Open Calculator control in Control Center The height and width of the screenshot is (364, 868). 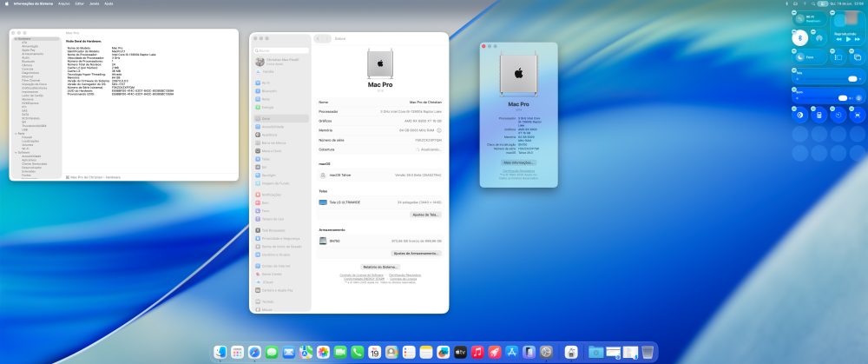[819, 115]
